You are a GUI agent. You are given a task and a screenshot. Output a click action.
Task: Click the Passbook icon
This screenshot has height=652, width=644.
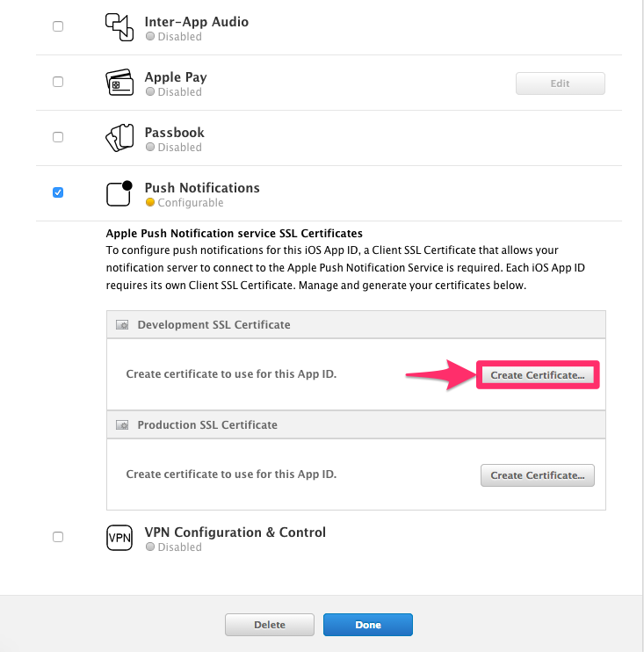(119, 138)
